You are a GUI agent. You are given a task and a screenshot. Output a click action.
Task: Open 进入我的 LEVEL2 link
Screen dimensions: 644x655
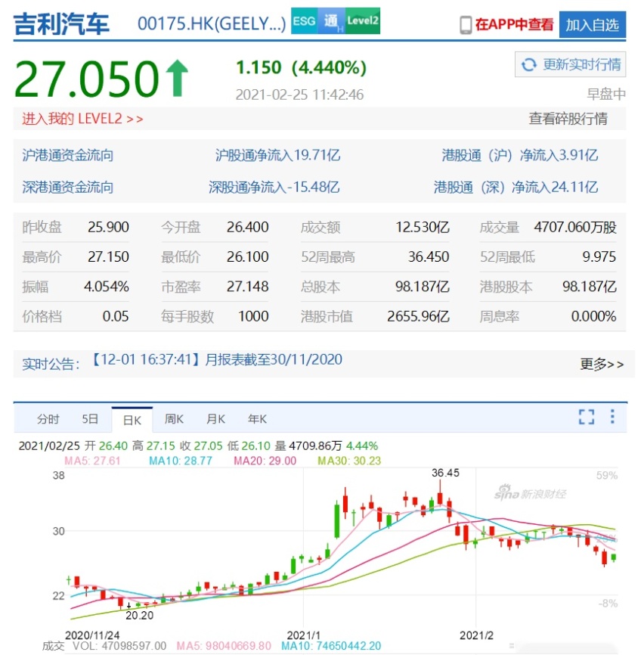[x=82, y=119]
